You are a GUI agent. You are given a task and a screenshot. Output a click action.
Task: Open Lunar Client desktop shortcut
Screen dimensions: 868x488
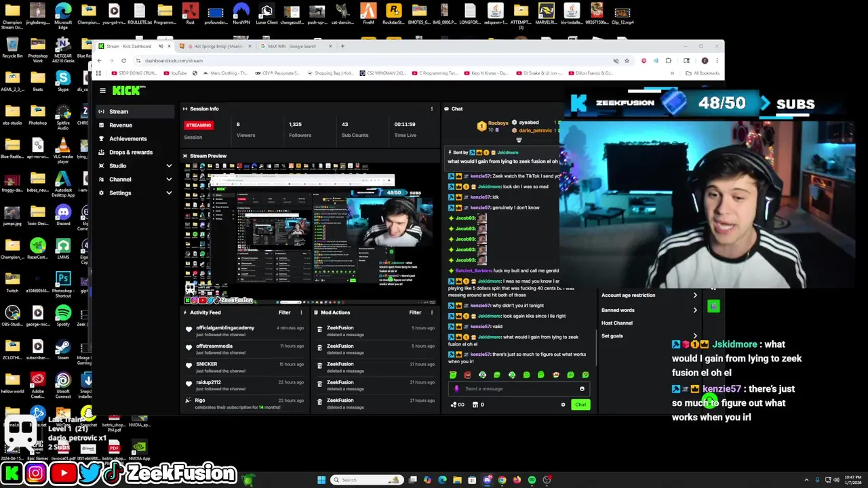[x=267, y=14]
